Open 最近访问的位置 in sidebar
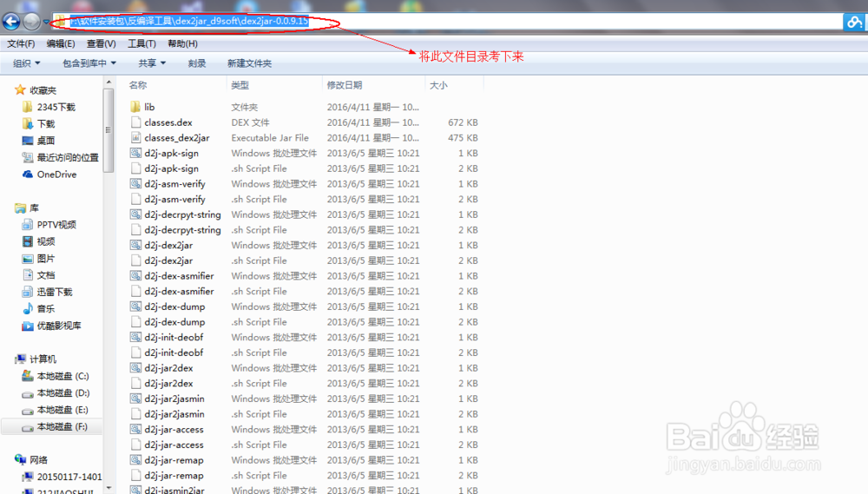868x494 pixels. (x=61, y=157)
